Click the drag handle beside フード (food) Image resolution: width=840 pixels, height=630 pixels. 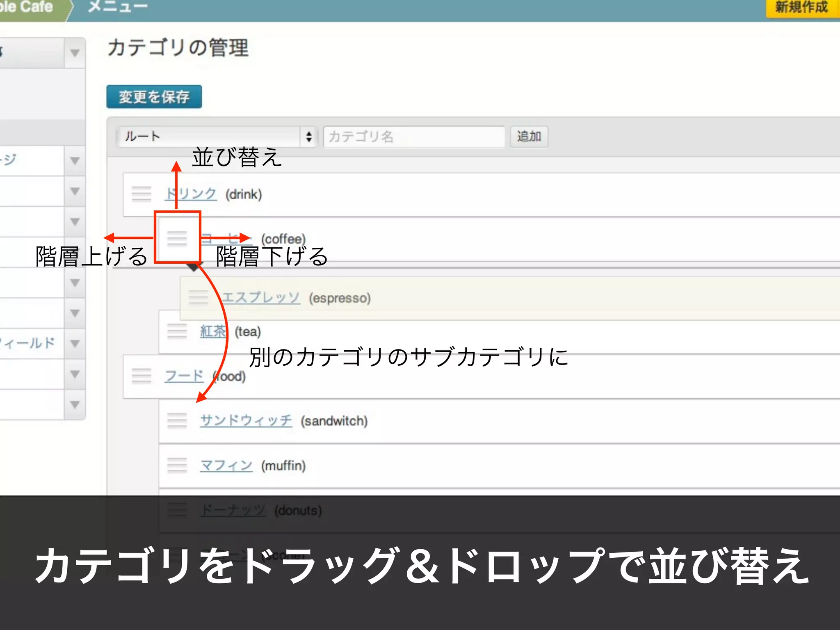(x=142, y=376)
